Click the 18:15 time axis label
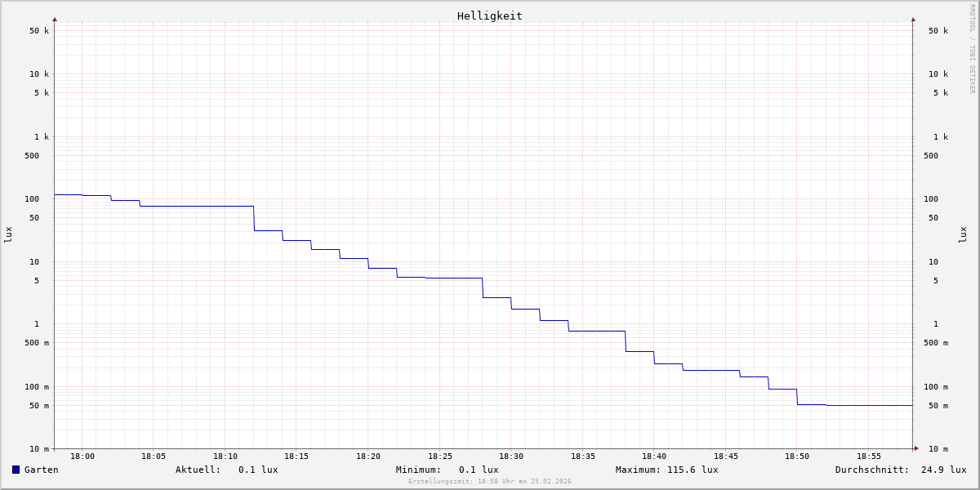Viewport: 980px width, 490px height. tap(296, 457)
